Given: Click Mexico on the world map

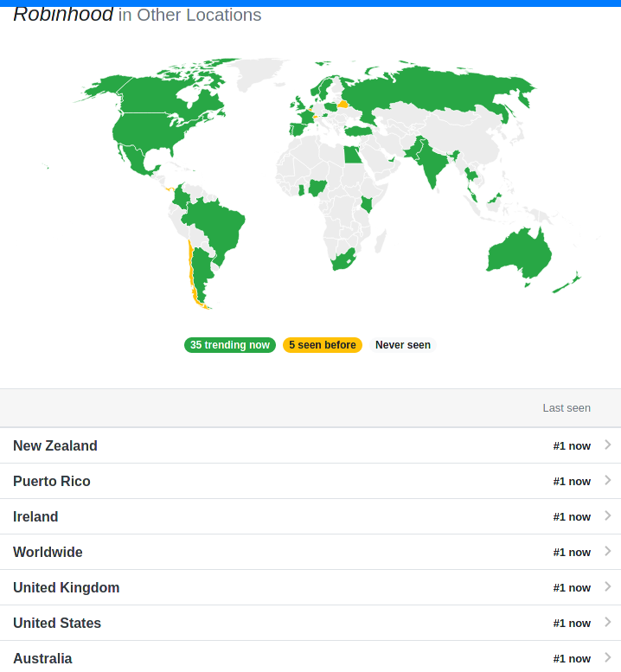Looking at the screenshot, I should tap(135, 161).
